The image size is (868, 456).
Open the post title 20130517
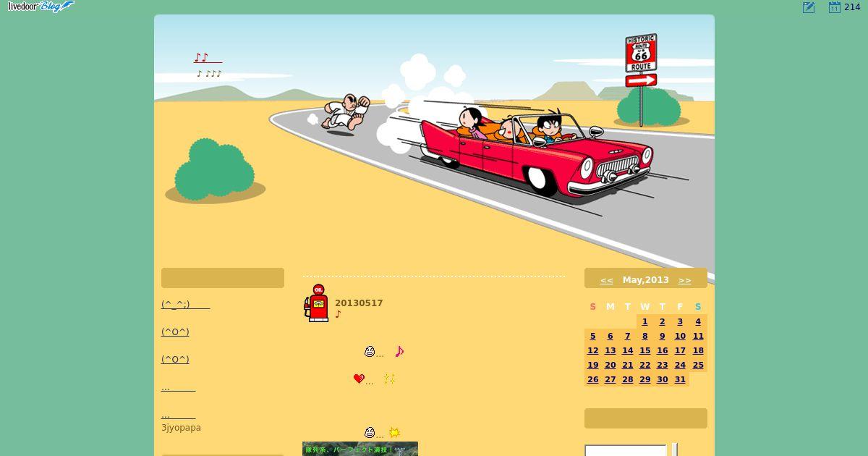(x=359, y=303)
